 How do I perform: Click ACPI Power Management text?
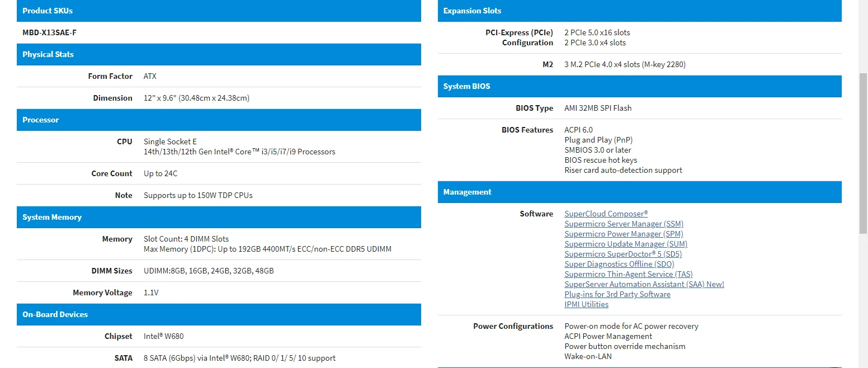(x=608, y=336)
